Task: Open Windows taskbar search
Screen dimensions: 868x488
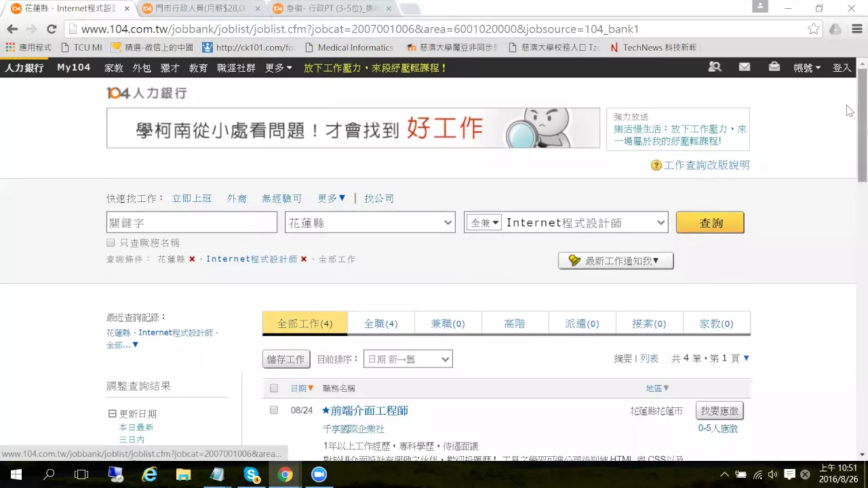Action: pyautogui.click(x=49, y=474)
